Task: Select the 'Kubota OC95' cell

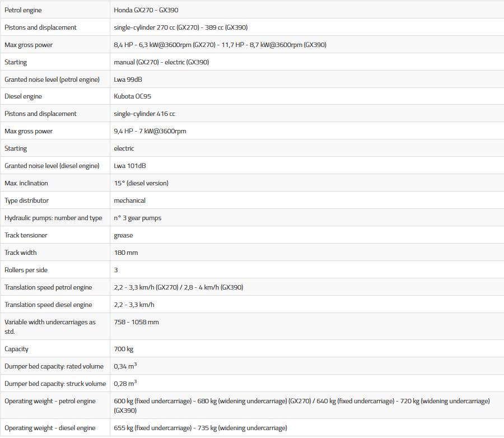Action: pyautogui.click(x=133, y=96)
